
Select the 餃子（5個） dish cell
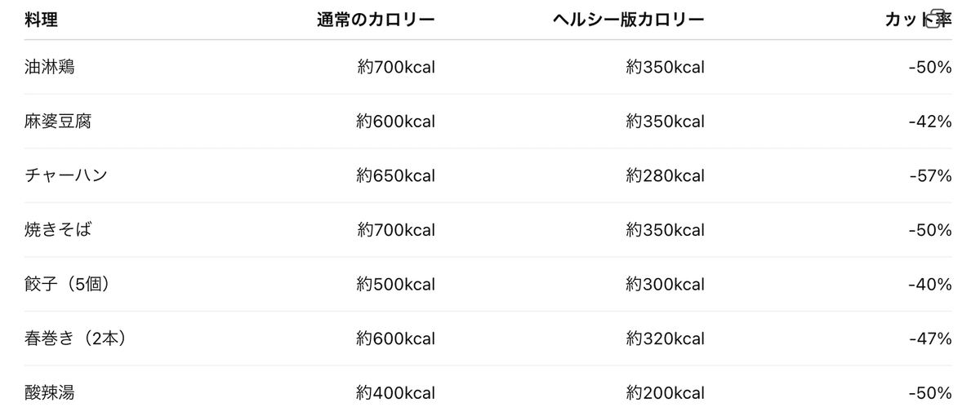tap(67, 285)
